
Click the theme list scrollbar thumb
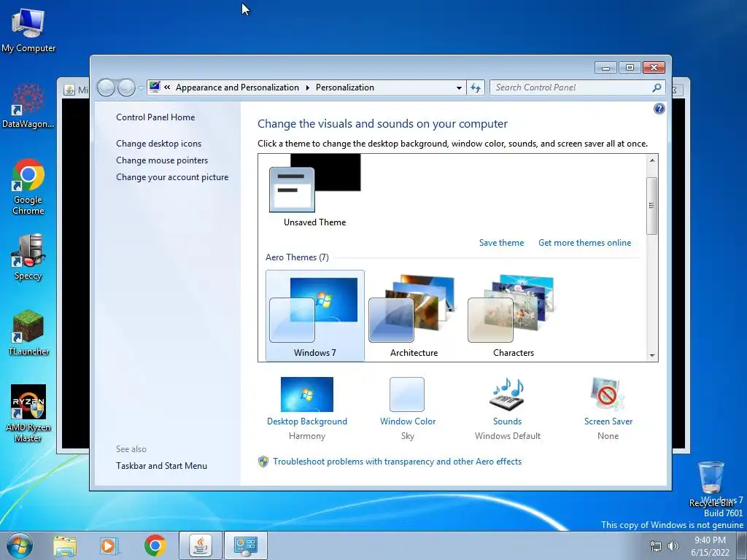tap(651, 206)
